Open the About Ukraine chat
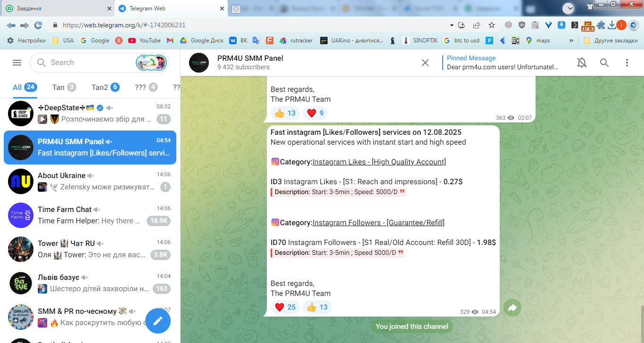This screenshot has width=644, height=343. coord(90,181)
